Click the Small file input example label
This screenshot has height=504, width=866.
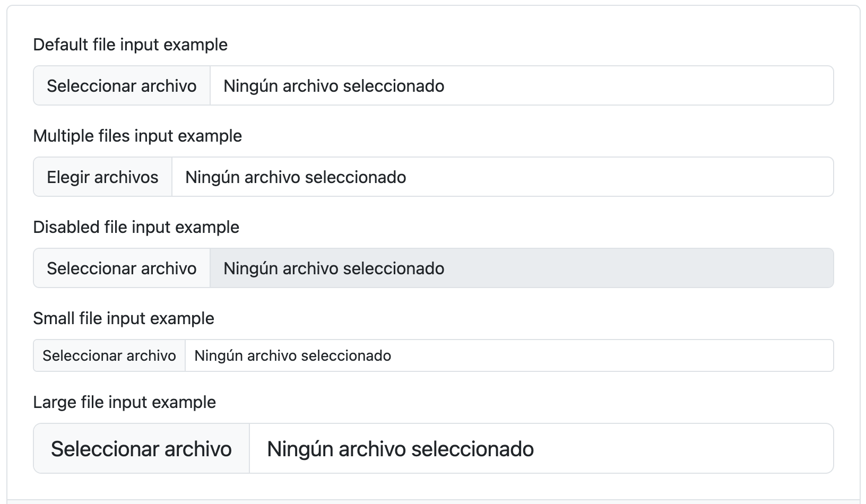[x=124, y=318]
